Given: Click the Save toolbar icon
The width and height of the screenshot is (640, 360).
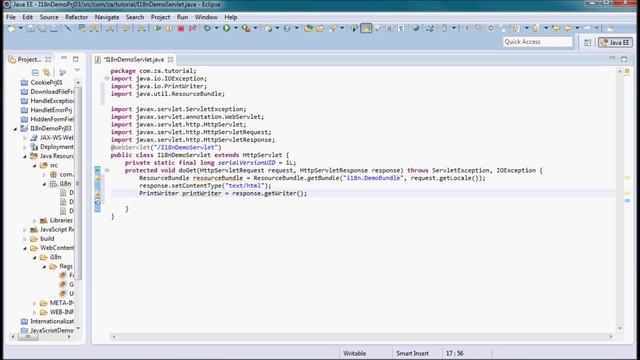Looking at the screenshot, I should [x=31, y=28].
